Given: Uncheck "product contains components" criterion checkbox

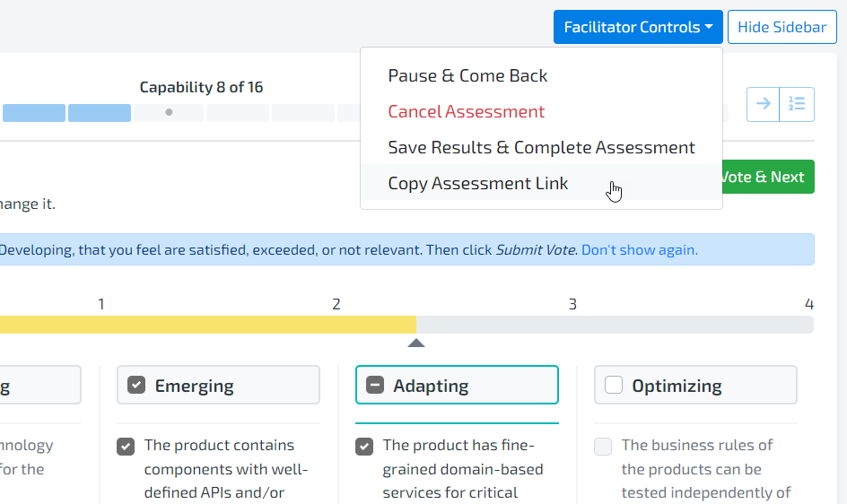Looking at the screenshot, I should (x=126, y=446).
